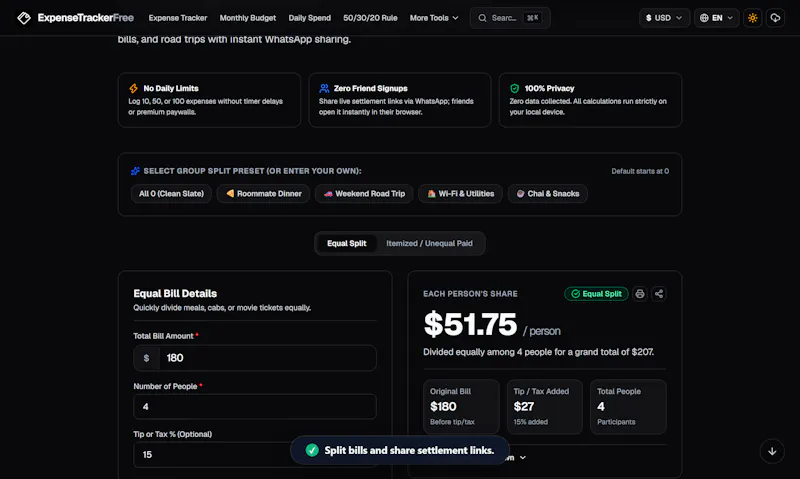Click the cloud download icon in navbar
800x479 pixels.
click(x=775, y=18)
